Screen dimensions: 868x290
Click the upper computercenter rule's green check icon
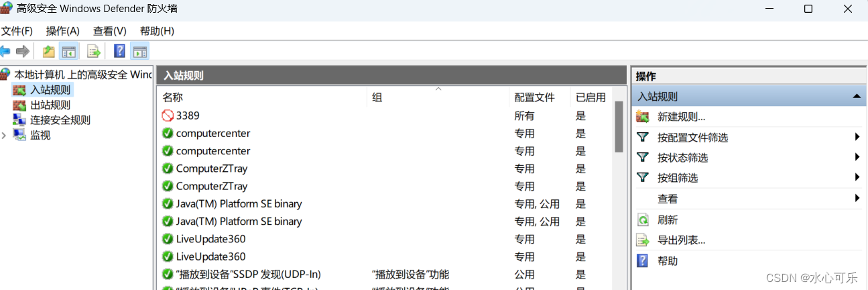coord(168,133)
